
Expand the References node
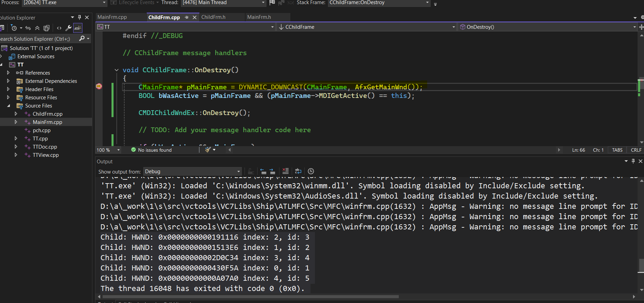(x=8, y=73)
